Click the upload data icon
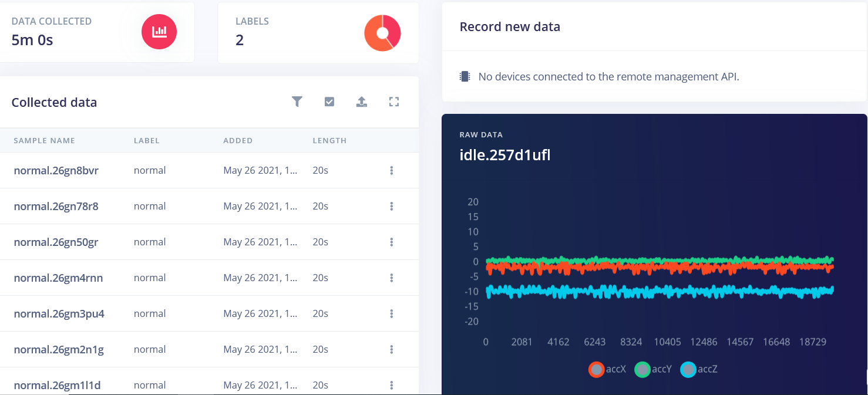868x395 pixels. click(362, 102)
